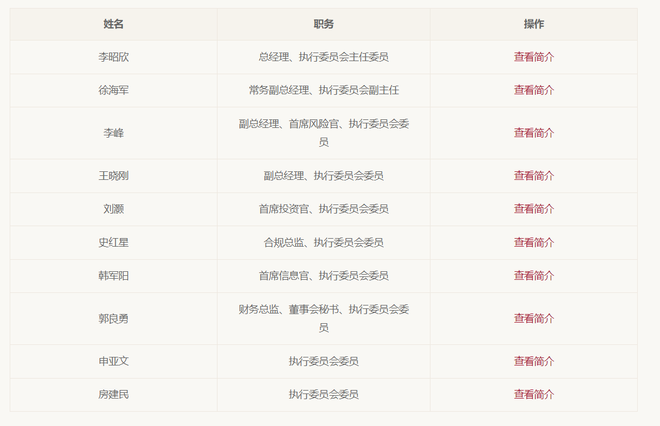View 房建民's 查看简介 link
Viewport: 660px width, 426px height.
coord(533,394)
